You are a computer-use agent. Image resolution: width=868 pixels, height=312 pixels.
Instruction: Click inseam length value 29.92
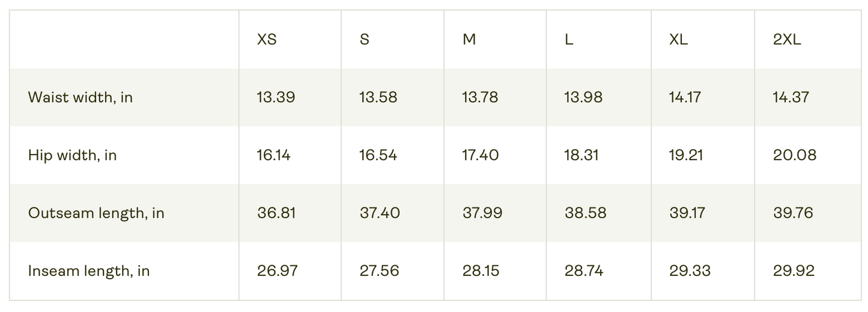pyautogui.click(x=794, y=271)
